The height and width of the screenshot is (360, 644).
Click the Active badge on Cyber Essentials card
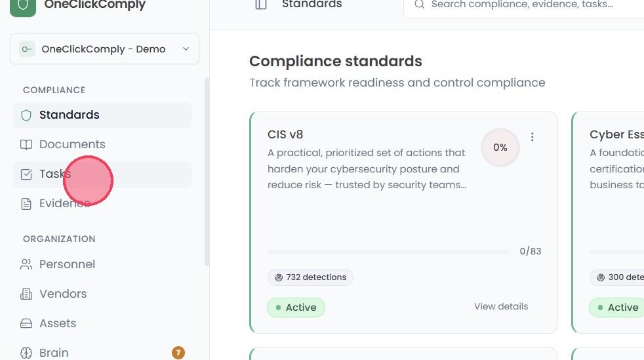click(x=616, y=308)
